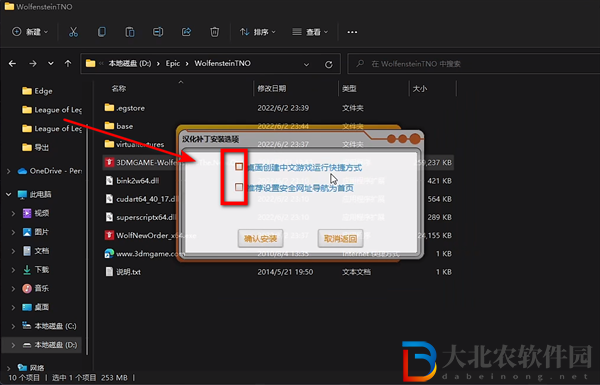
Task: Click the 桌面 desktop icon in sidebar
Action: tap(27, 307)
